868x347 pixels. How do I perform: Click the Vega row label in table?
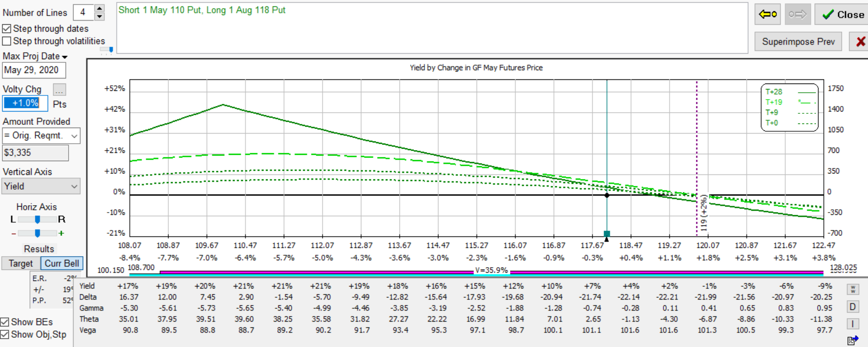(x=88, y=330)
